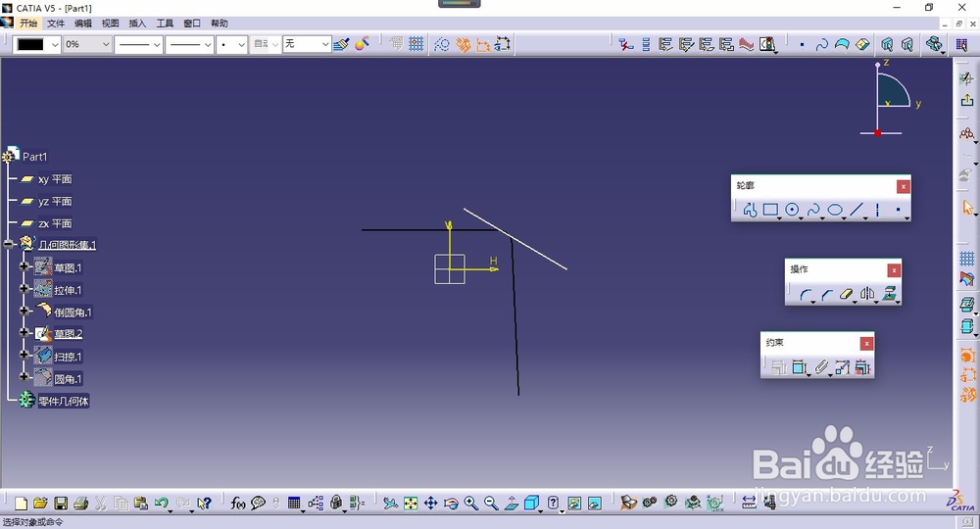Close the 约束 floating toolbar
Screen dimensions: 980x529
point(866,344)
